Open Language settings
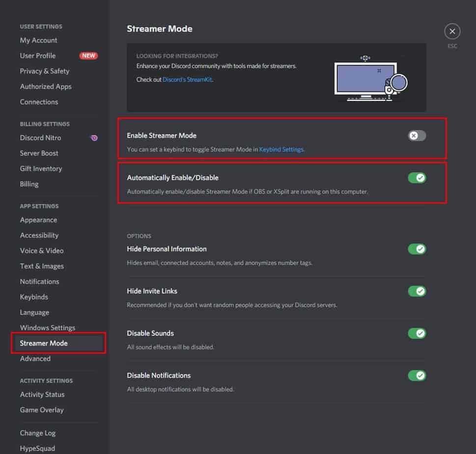This screenshot has width=476, height=454. [x=34, y=312]
